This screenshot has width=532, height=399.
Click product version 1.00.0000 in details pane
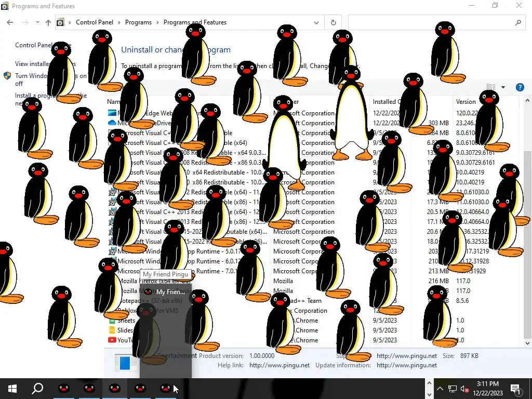click(x=262, y=356)
